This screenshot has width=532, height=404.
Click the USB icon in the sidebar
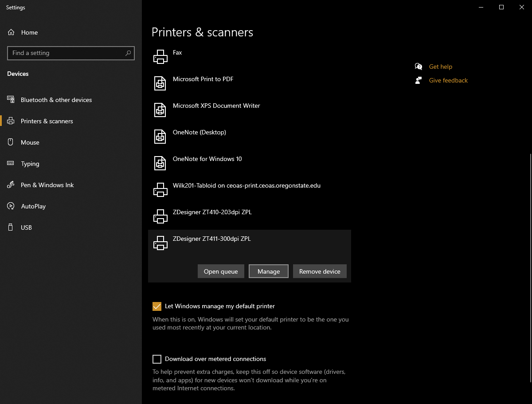(11, 227)
